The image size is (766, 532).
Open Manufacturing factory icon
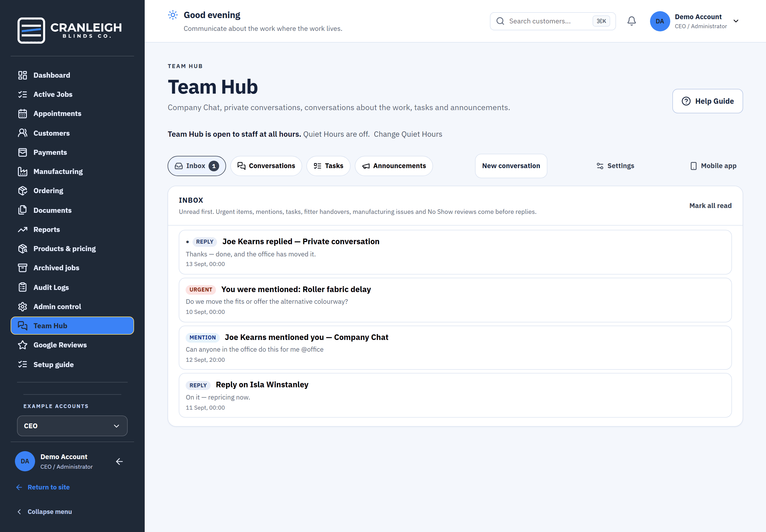pyautogui.click(x=22, y=171)
